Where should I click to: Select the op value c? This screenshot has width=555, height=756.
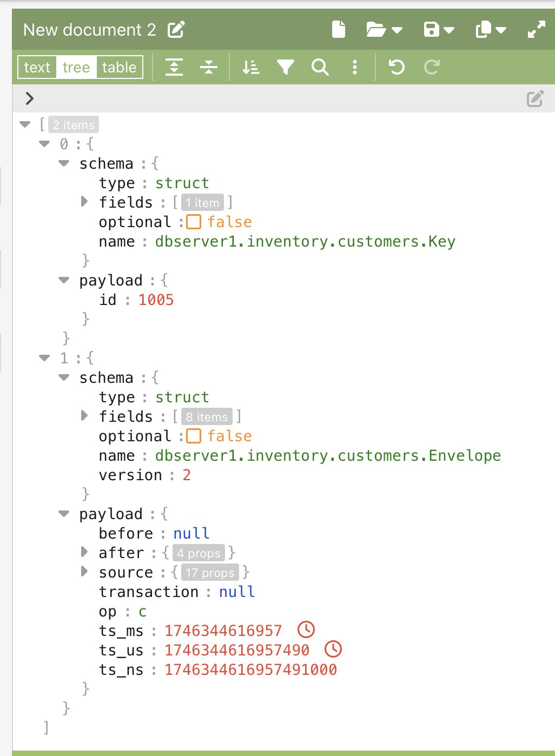pos(142,612)
